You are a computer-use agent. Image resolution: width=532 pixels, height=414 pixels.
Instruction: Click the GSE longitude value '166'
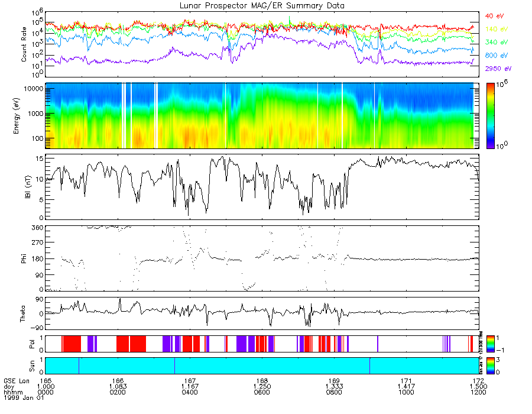coord(118,381)
